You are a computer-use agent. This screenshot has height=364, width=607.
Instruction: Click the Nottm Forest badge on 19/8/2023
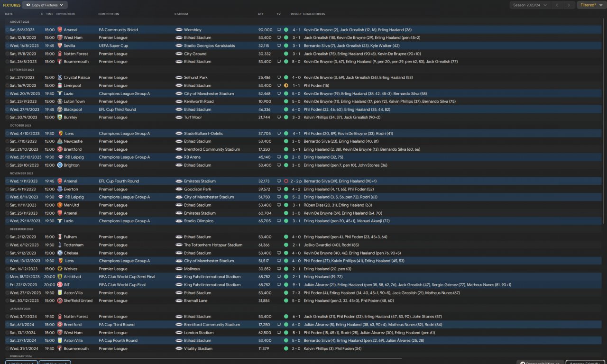tap(60, 54)
